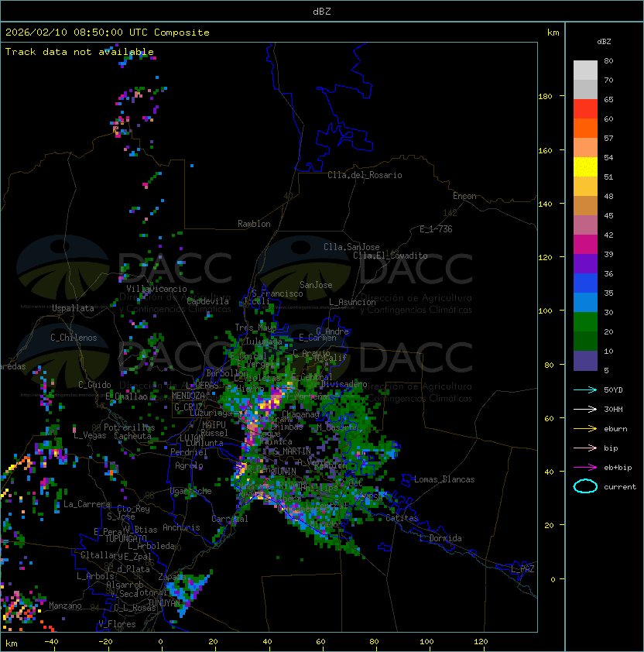
Task: Pick the dark green swatch between 20 and 10
Action: [585, 341]
